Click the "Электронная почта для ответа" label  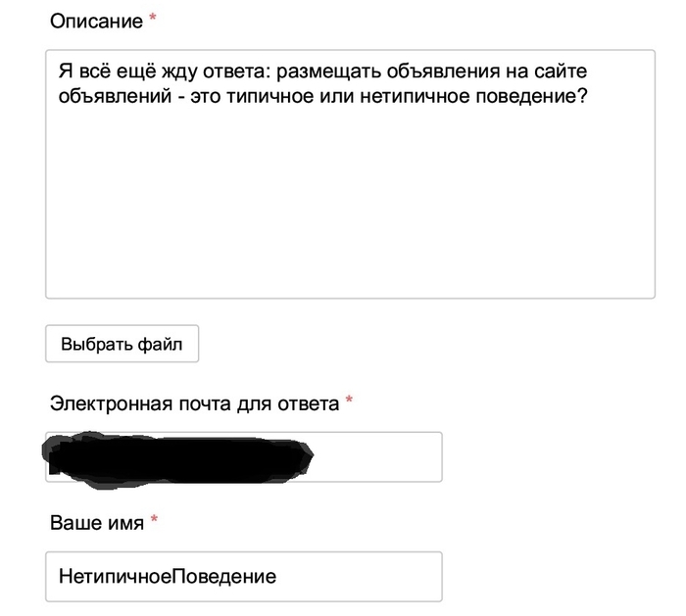pyautogui.click(x=194, y=403)
